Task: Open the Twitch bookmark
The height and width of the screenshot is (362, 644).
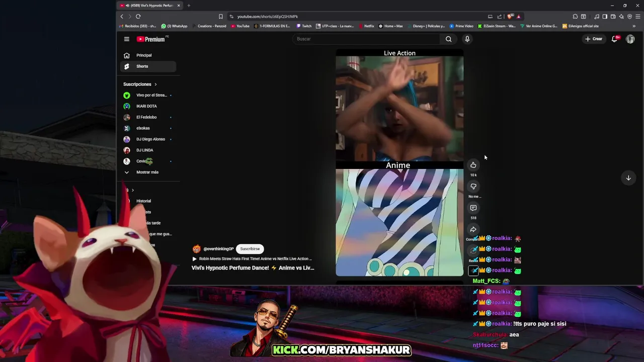Action: pos(304,26)
